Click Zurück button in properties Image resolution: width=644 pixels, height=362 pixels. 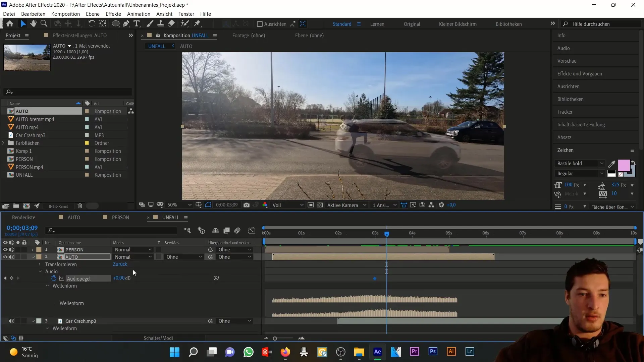(120, 264)
